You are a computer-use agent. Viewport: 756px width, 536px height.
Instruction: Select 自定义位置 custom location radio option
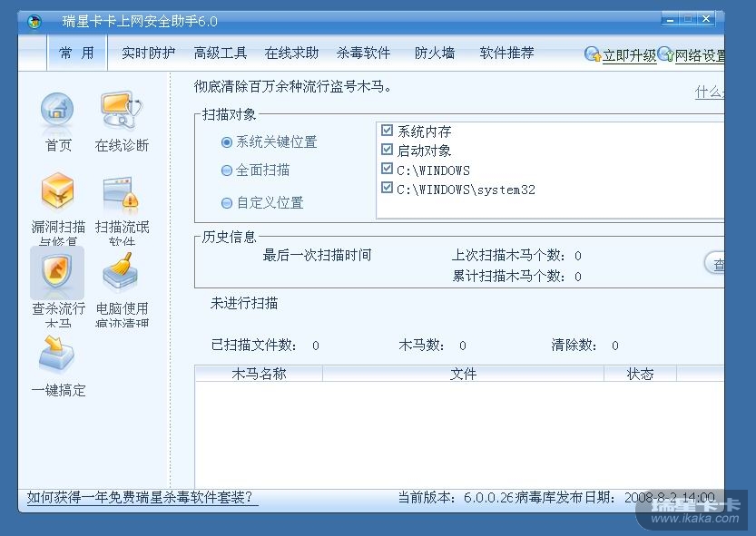(226, 203)
